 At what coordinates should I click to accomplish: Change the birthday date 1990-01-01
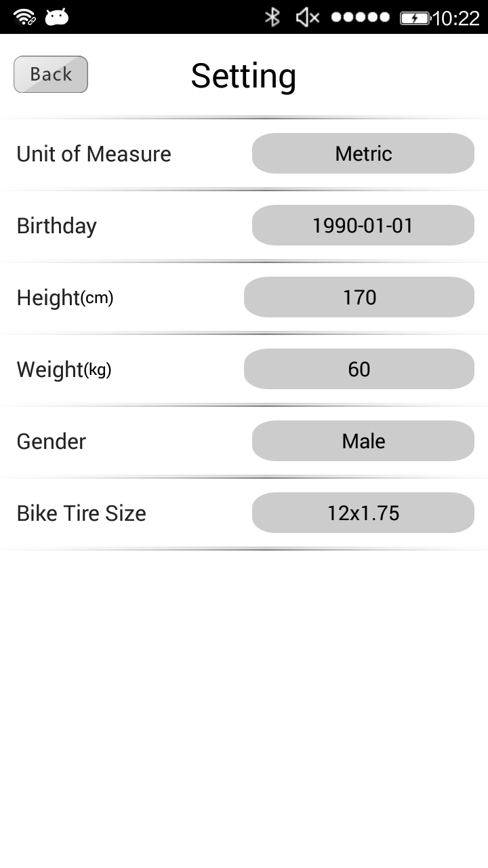pos(363,225)
